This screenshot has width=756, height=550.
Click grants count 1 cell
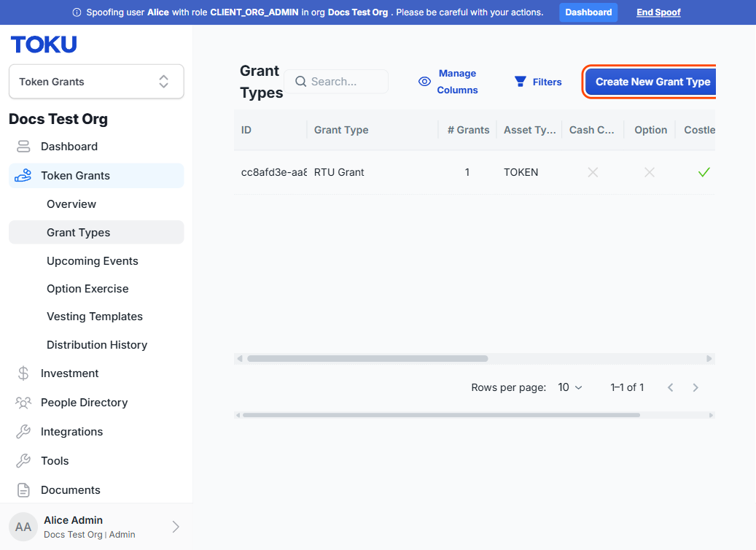click(x=467, y=172)
